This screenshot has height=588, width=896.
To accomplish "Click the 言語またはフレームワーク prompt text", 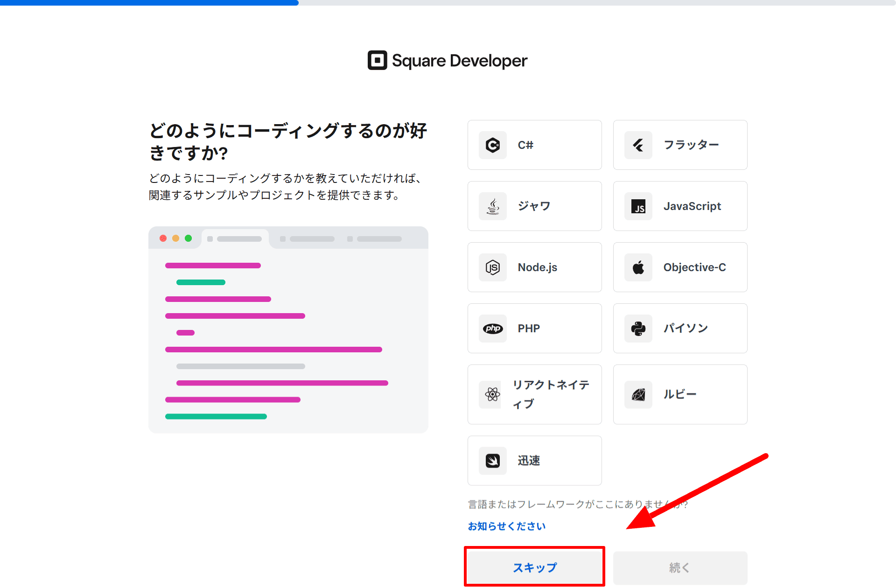I will (578, 504).
